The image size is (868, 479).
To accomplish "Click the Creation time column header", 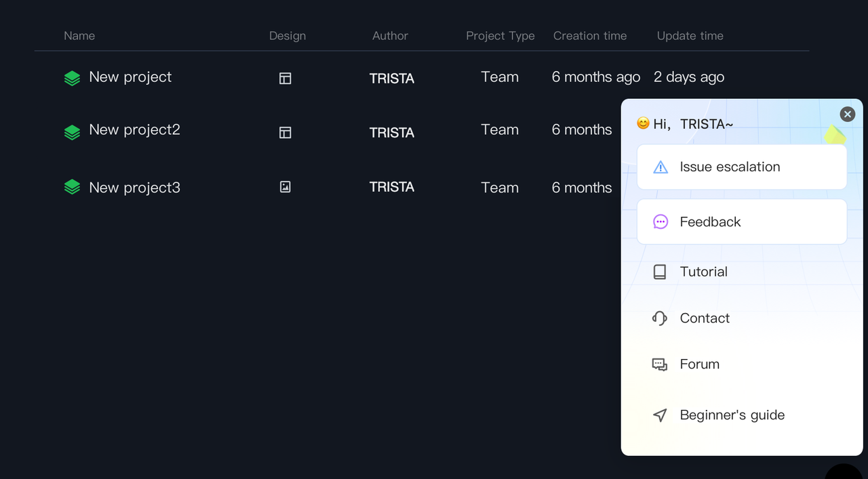I will coord(589,36).
